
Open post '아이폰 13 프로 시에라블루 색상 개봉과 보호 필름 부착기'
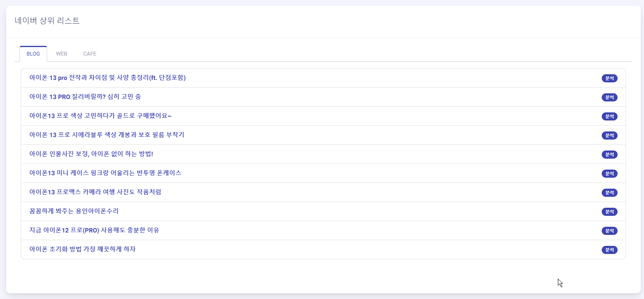107,135
